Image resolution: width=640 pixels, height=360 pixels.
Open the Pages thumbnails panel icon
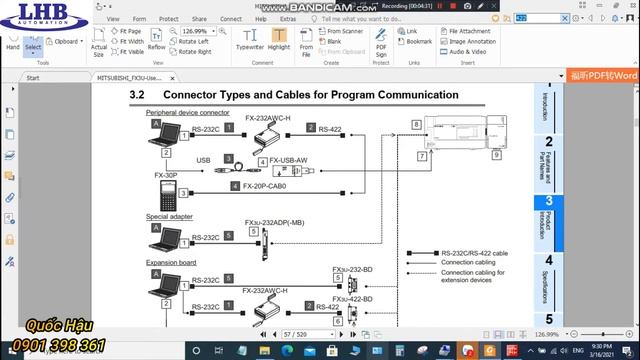pos(10,134)
